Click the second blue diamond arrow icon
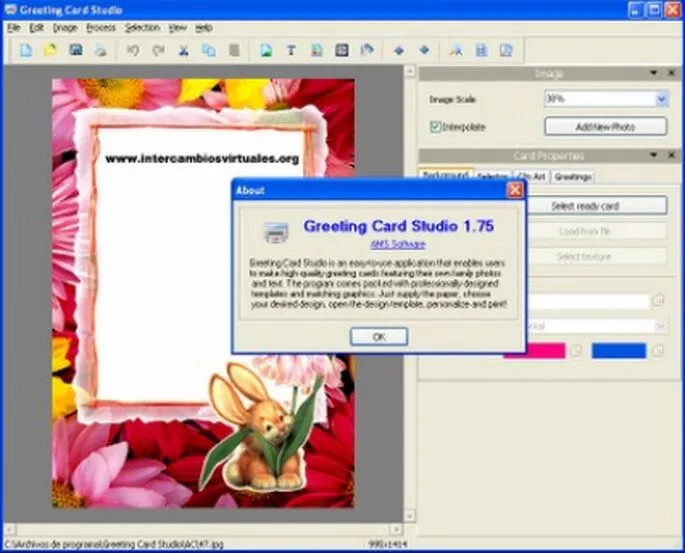Viewport: 685px width, 553px height. coord(424,50)
